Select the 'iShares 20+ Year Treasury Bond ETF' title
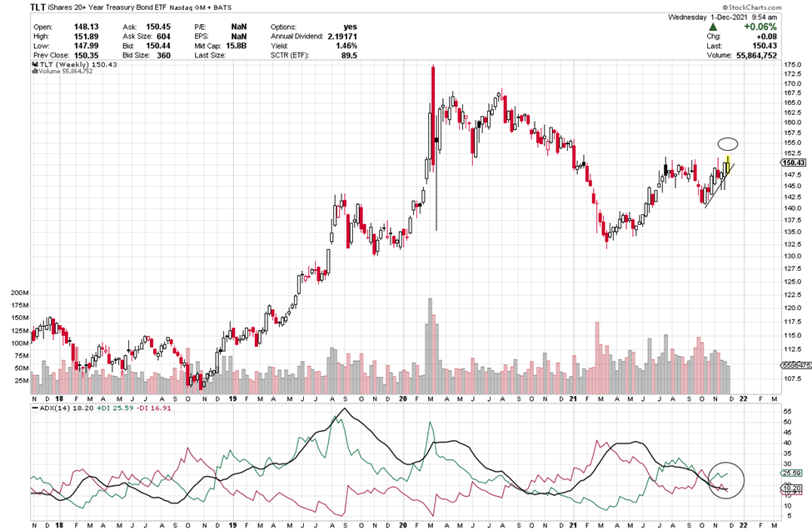The image size is (812, 531). pos(107,8)
